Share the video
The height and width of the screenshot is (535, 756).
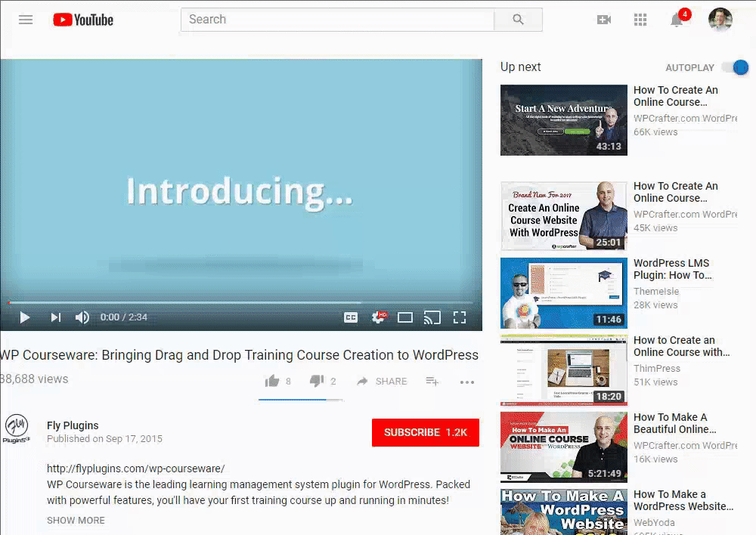[382, 382]
